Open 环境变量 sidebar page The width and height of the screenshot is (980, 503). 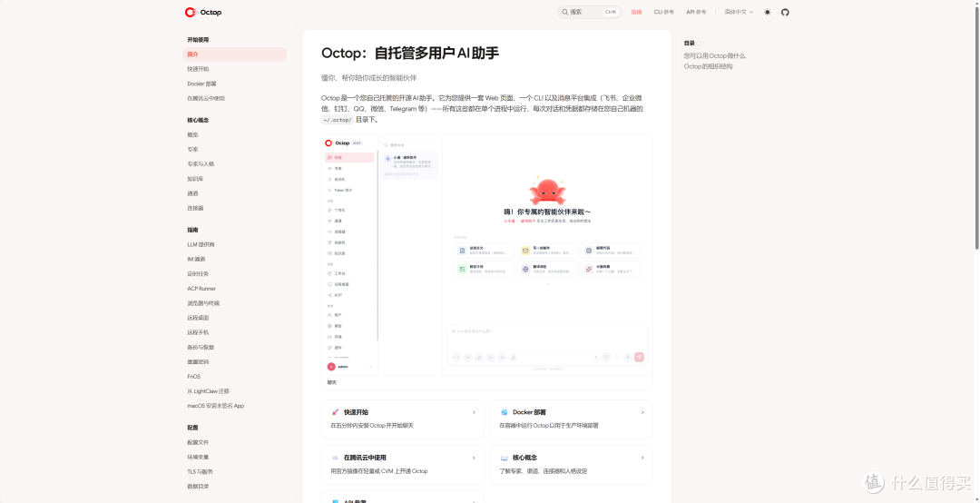coord(198,457)
